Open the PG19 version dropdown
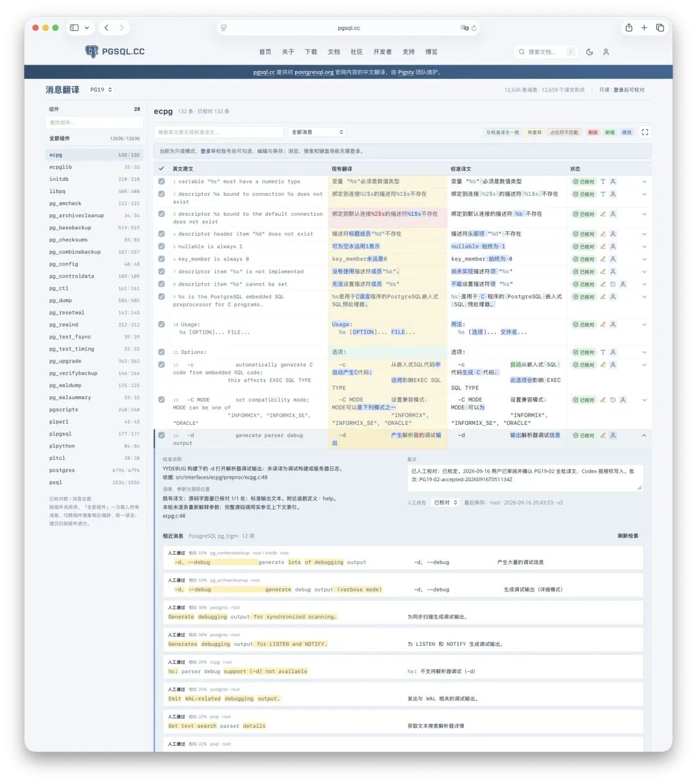The image size is (697, 784). coord(101,90)
